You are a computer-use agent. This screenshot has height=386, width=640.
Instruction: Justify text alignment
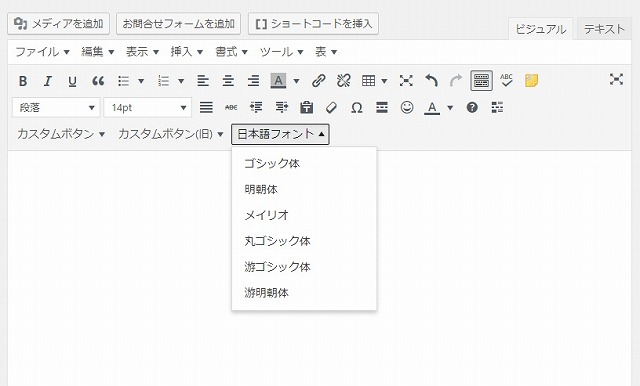click(x=206, y=108)
